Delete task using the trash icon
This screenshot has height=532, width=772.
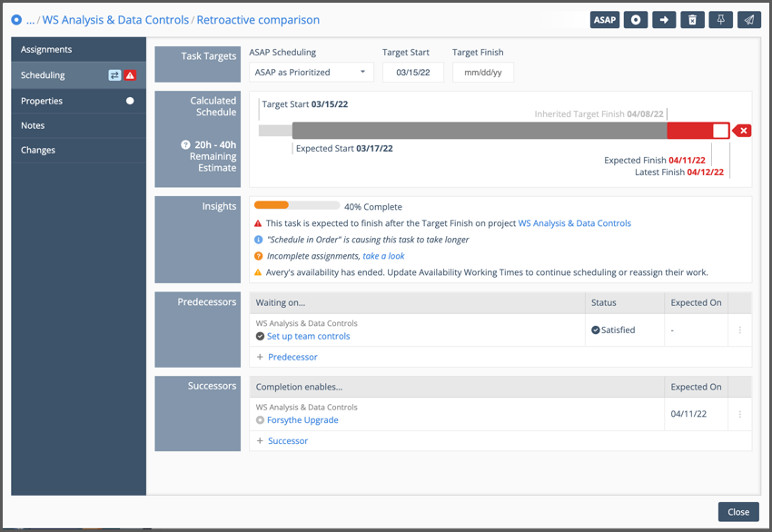(x=692, y=20)
